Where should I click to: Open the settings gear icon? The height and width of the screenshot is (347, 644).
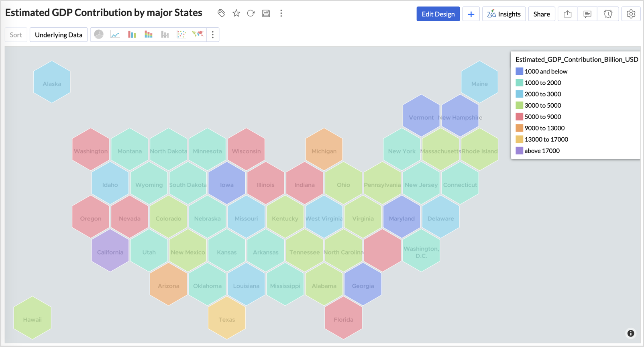click(x=631, y=14)
